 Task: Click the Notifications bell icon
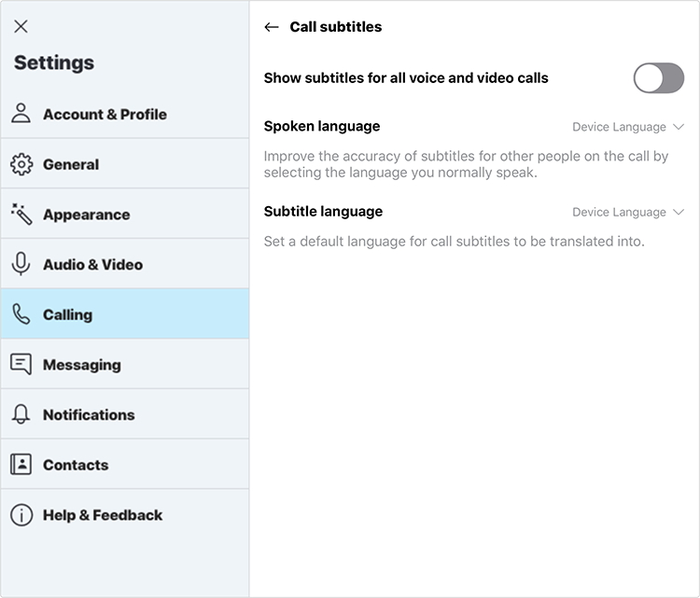21,414
